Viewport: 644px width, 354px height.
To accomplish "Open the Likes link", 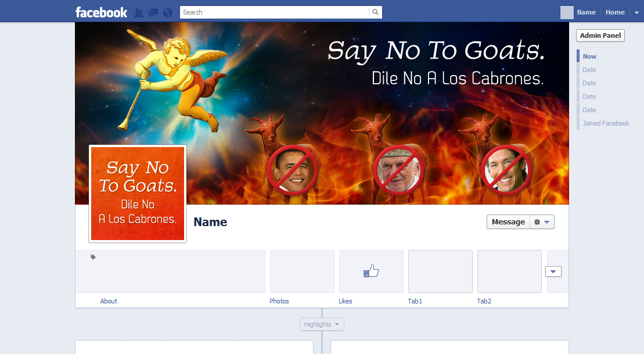I will click(x=346, y=301).
